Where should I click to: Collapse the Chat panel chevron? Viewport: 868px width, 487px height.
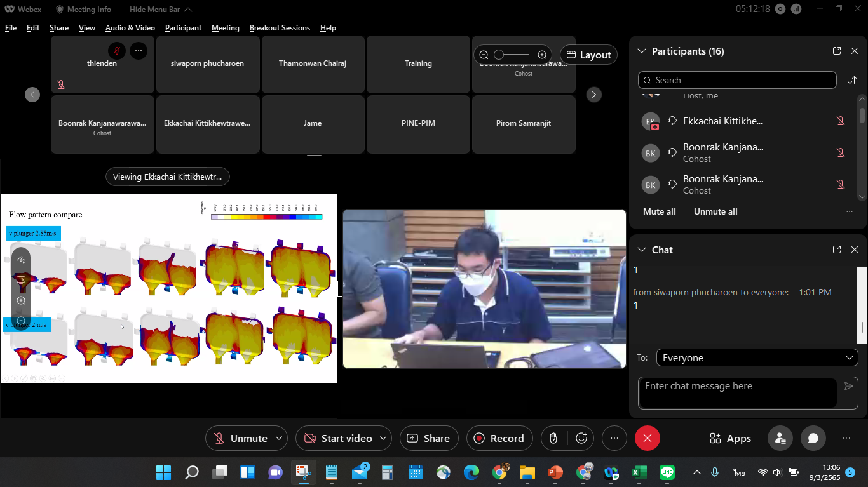pos(641,250)
